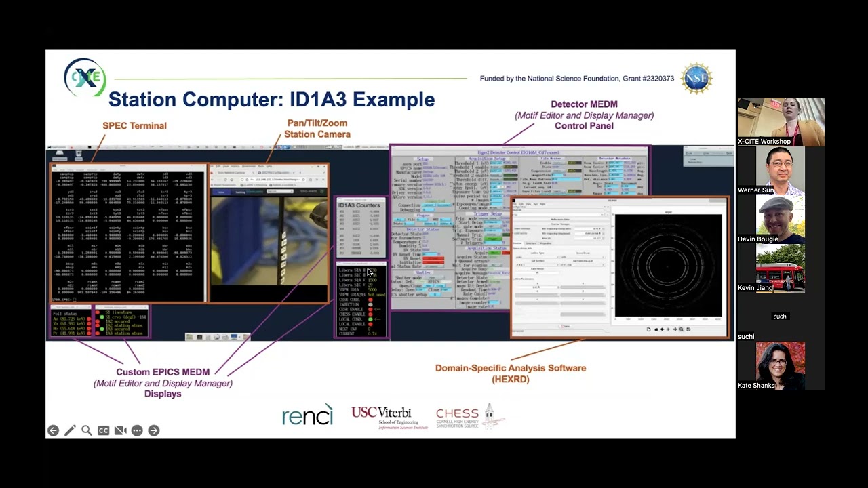Click the renci logo

point(308,415)
